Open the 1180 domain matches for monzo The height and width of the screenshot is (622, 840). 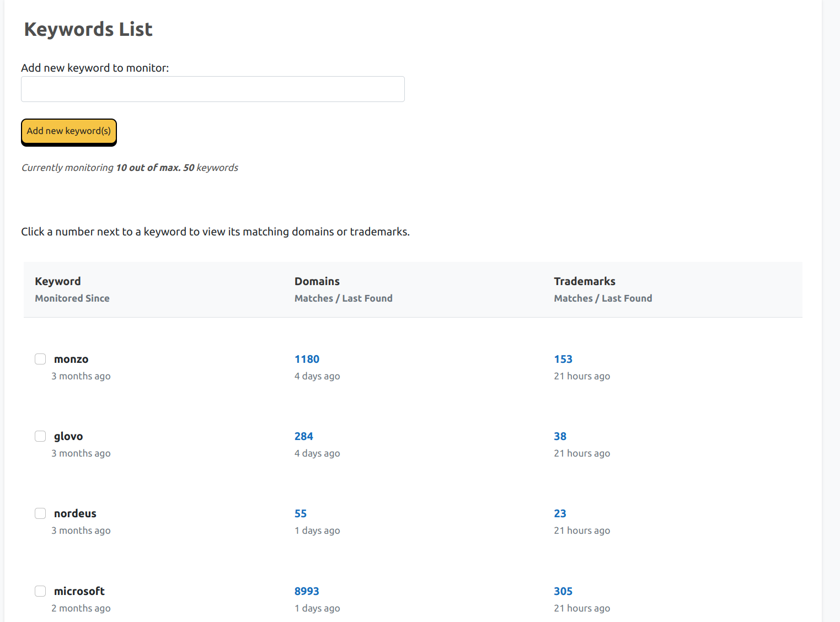(307, 359)
